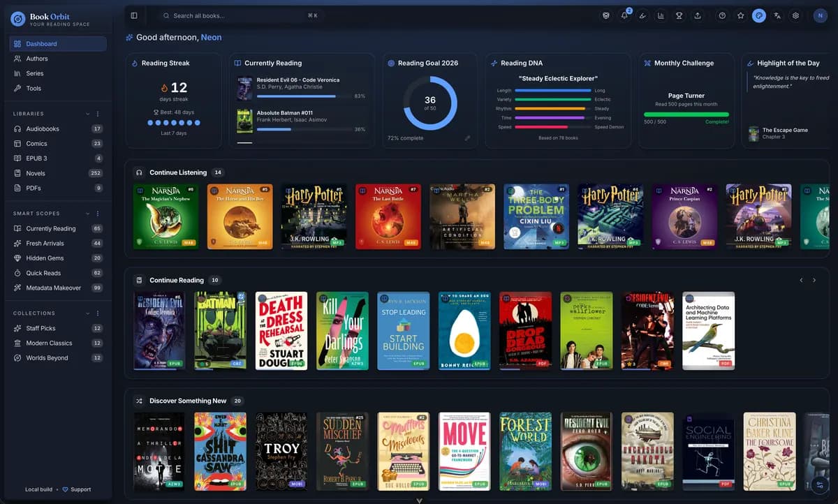Open the Hidden Gems smart scope
This screenshot has width=838, height=504.
58,258
